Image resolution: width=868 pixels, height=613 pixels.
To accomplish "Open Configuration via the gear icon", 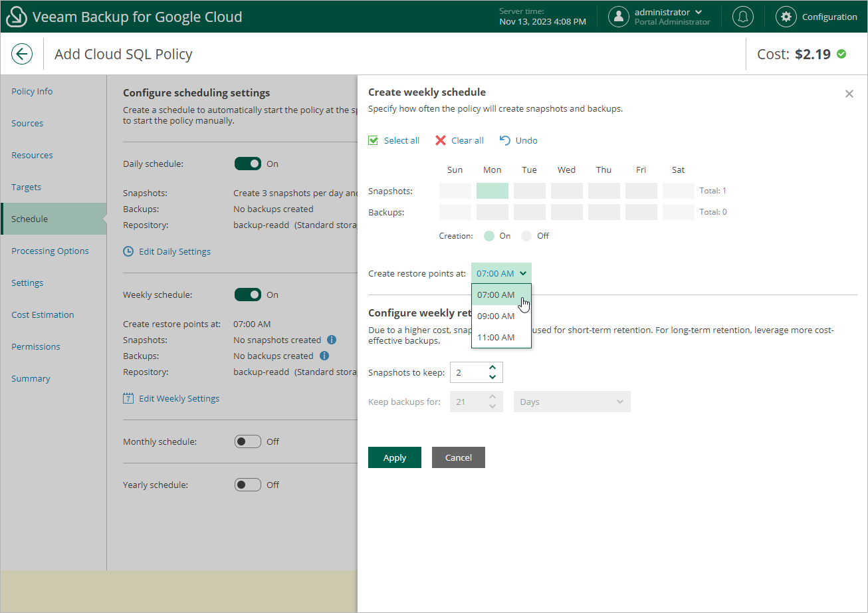I will pos(786,17).
